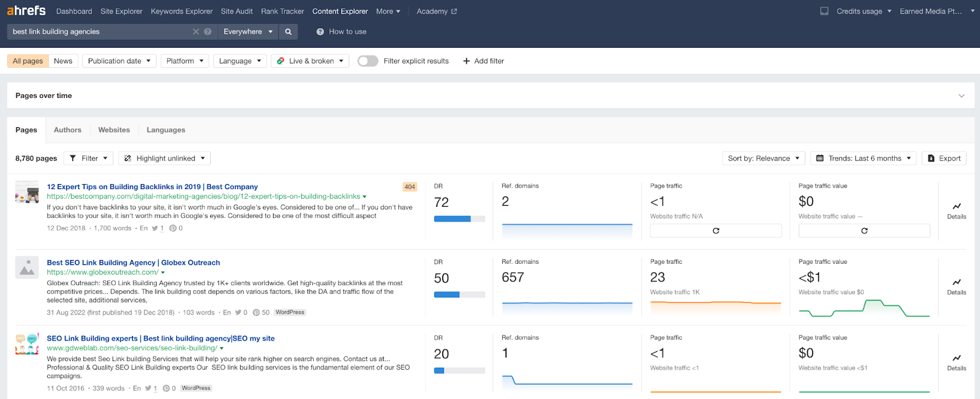Click the placeholder thumbnail of Globex Outreach result

[x=27, y=267]
